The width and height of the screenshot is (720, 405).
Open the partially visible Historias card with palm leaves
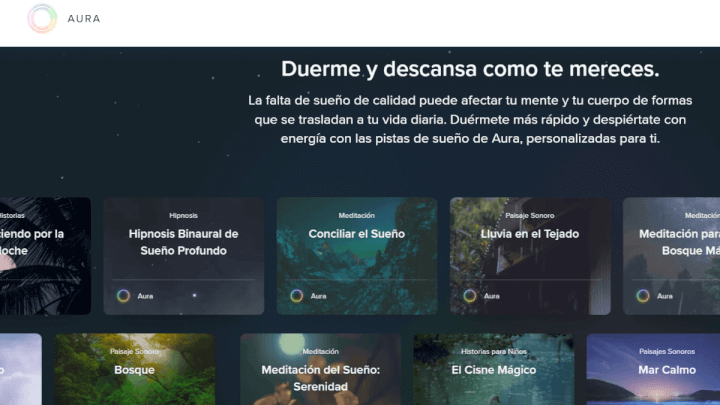[45, 256]
